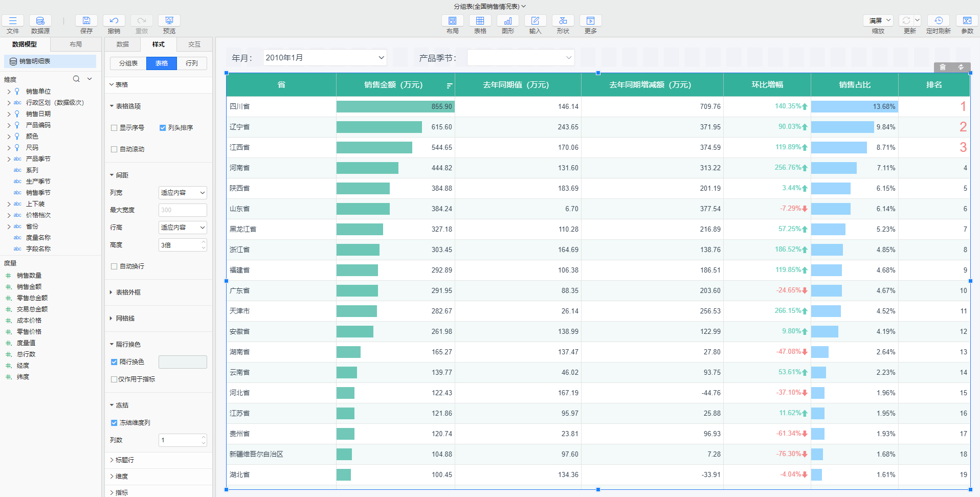Click the 最大宽度 input field
Viewport: 980px width, 497px height.
(x=183, y=210)
